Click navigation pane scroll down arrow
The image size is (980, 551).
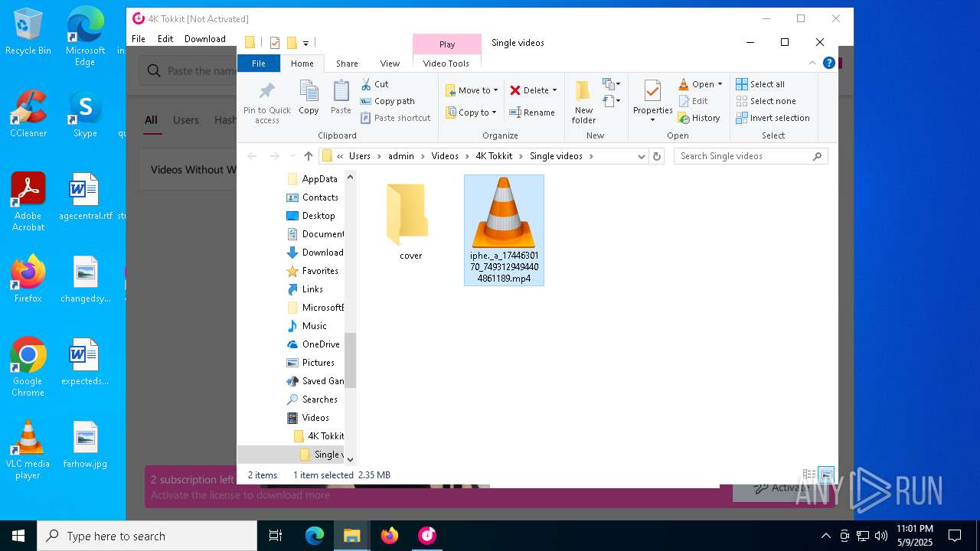[350, 459]
